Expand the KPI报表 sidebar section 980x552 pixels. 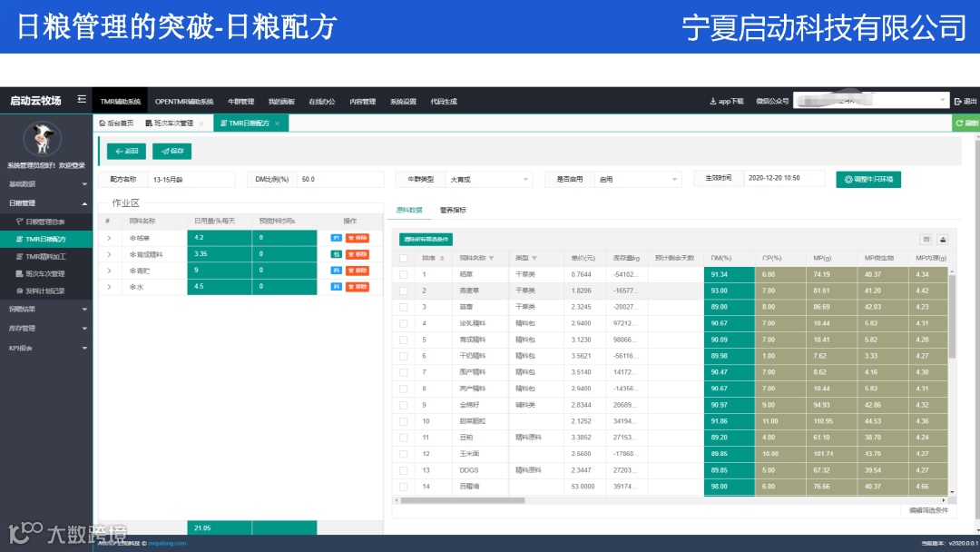[x=46, y=349]
